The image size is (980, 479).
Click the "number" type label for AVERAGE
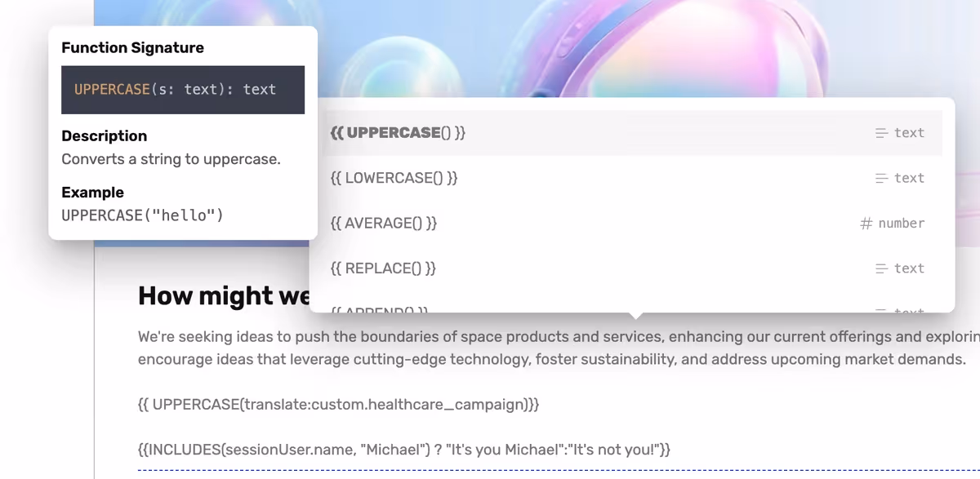click(902, 224)
